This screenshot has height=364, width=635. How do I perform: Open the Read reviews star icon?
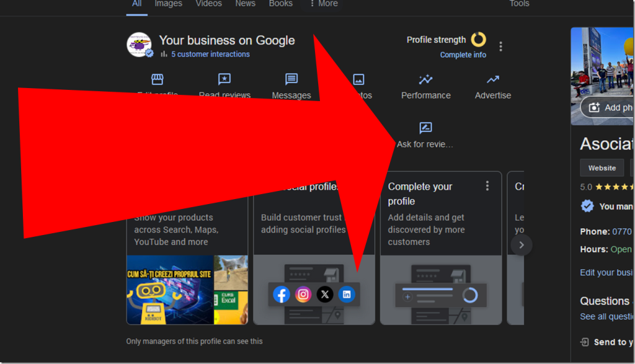224,79
